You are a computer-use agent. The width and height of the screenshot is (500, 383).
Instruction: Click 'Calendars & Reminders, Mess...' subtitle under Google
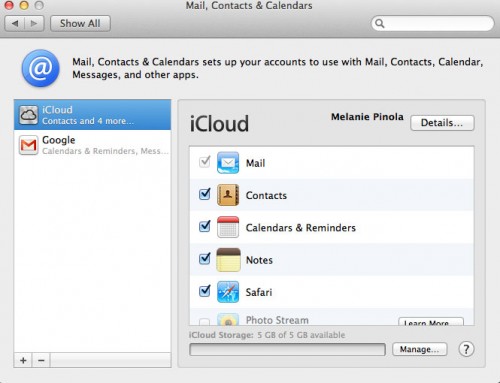point(105,151)
